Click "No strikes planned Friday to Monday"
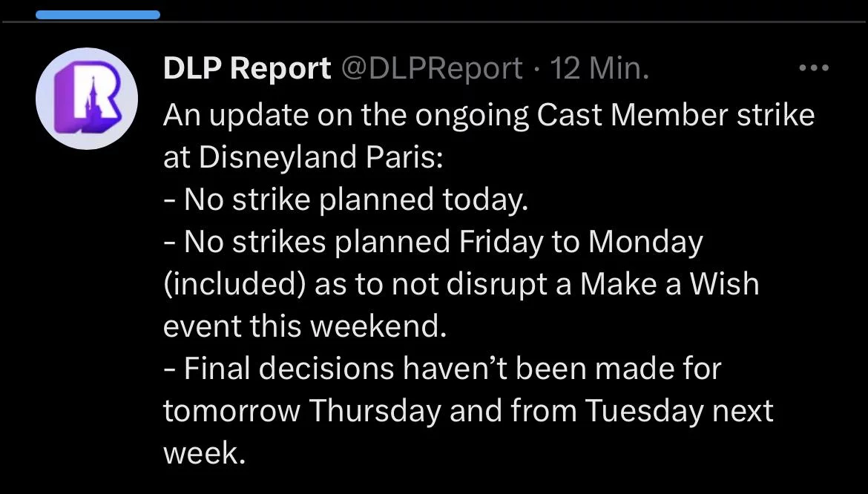Screen dimensions: 868x494 443,242
